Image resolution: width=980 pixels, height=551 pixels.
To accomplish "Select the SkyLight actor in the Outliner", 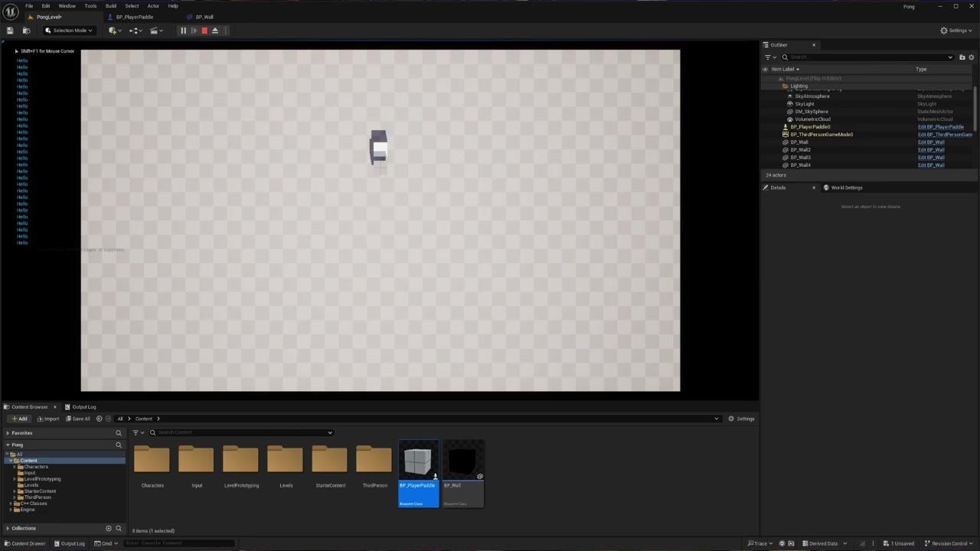I will [804, 104].
